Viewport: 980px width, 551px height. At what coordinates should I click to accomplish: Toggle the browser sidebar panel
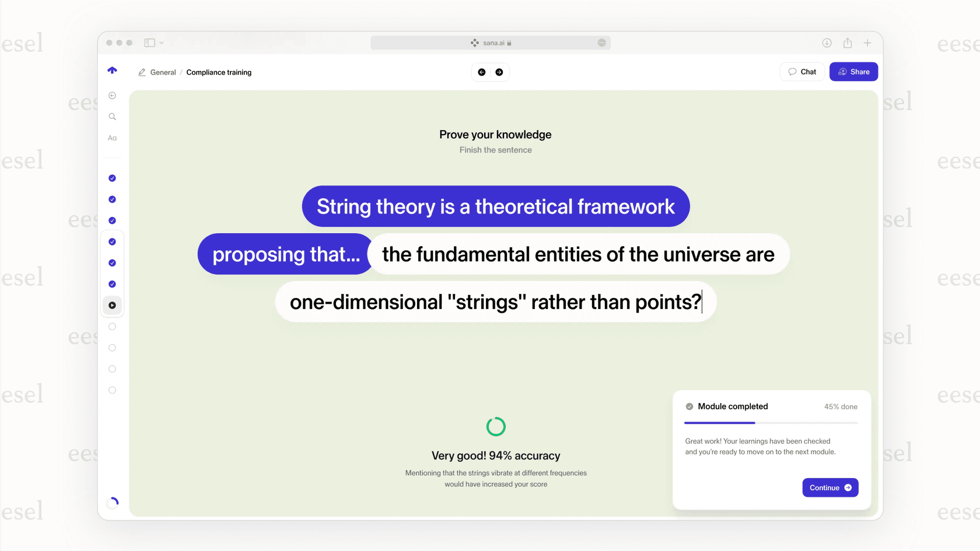(150, 43)
